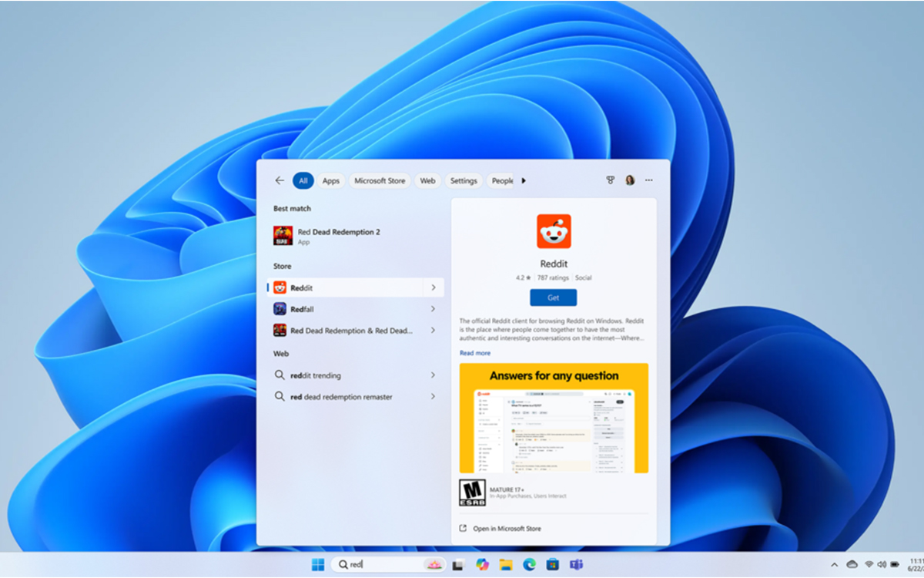Select the All filter pill
Image resolution: width=924 pixels, height=578 pixels.
tap(303, 180)
